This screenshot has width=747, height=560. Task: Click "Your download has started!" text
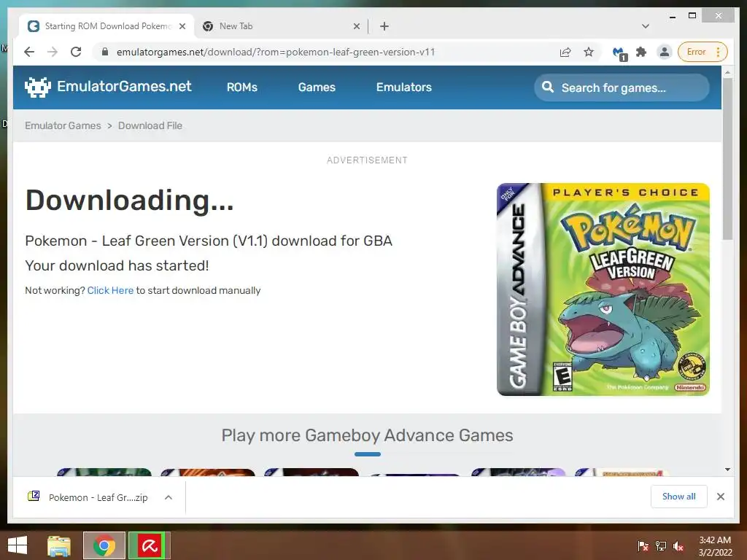tap(117, 265)
